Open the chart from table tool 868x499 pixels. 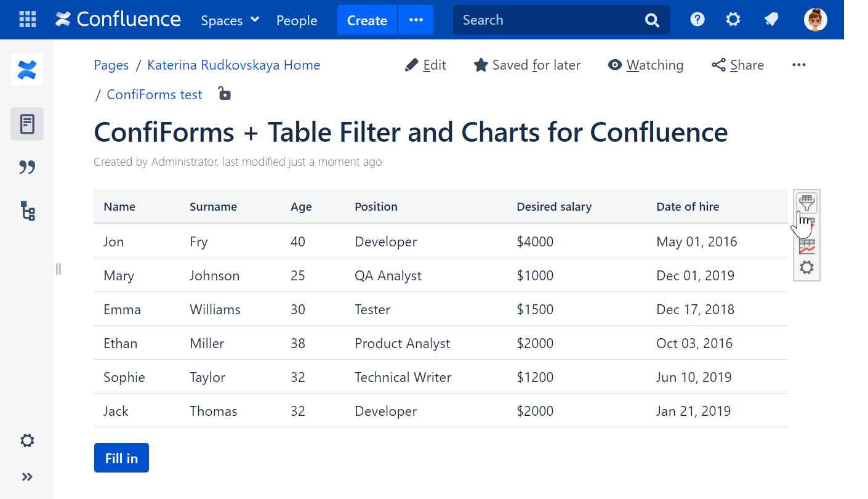pos(806,246)
